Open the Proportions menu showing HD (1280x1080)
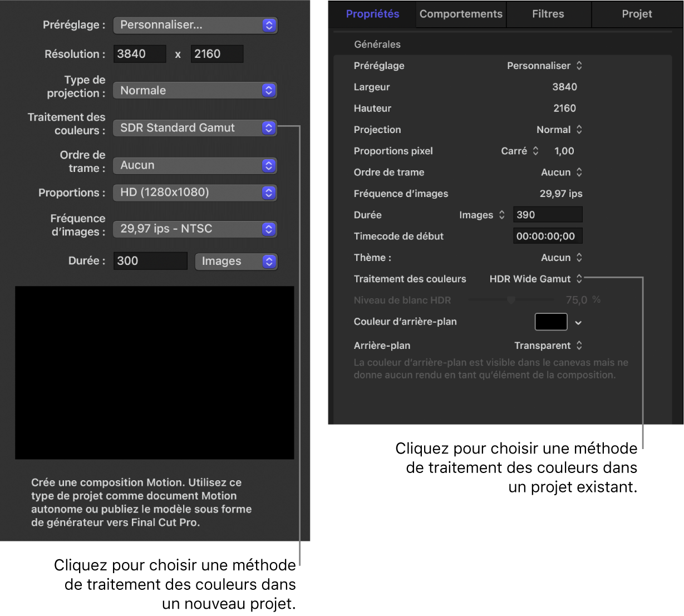The width and height of the screenshot is (684, 616). point(195,193)
